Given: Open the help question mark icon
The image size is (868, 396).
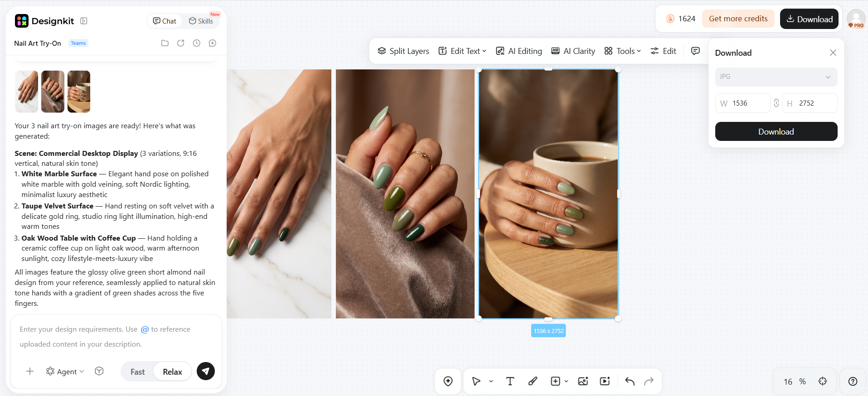Looking at the screenshot, I should point(853,381).
